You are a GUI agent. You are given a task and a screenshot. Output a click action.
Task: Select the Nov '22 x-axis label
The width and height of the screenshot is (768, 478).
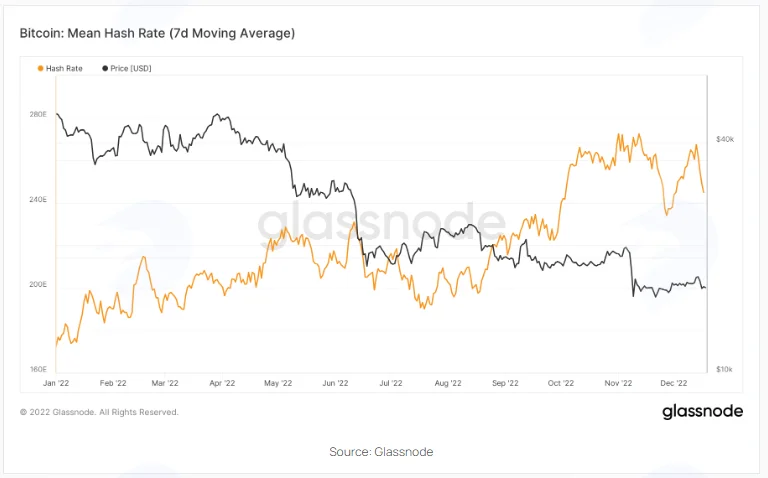(x=618, y=383)
